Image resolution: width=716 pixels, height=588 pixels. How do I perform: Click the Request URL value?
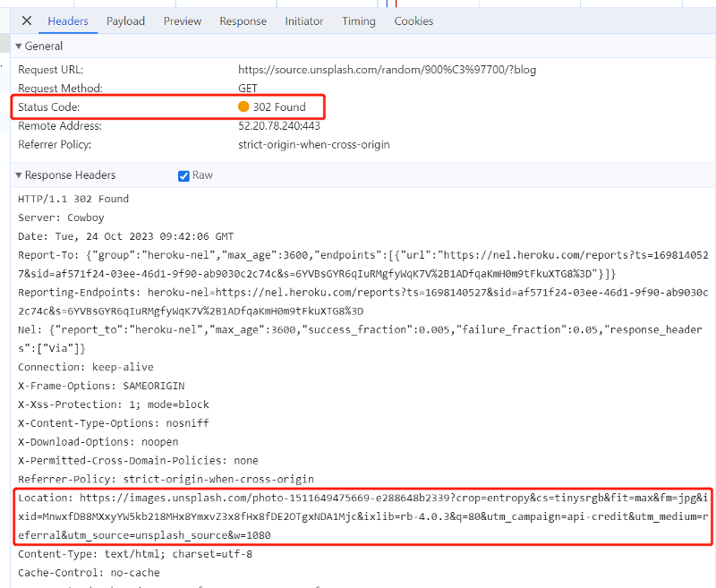coord(387,70)
